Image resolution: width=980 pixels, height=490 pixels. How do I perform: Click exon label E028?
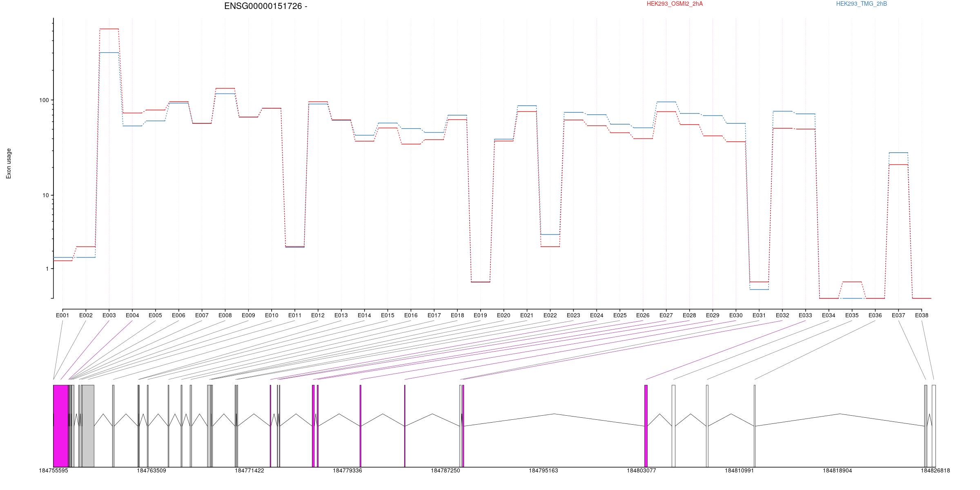coord(689,315)
